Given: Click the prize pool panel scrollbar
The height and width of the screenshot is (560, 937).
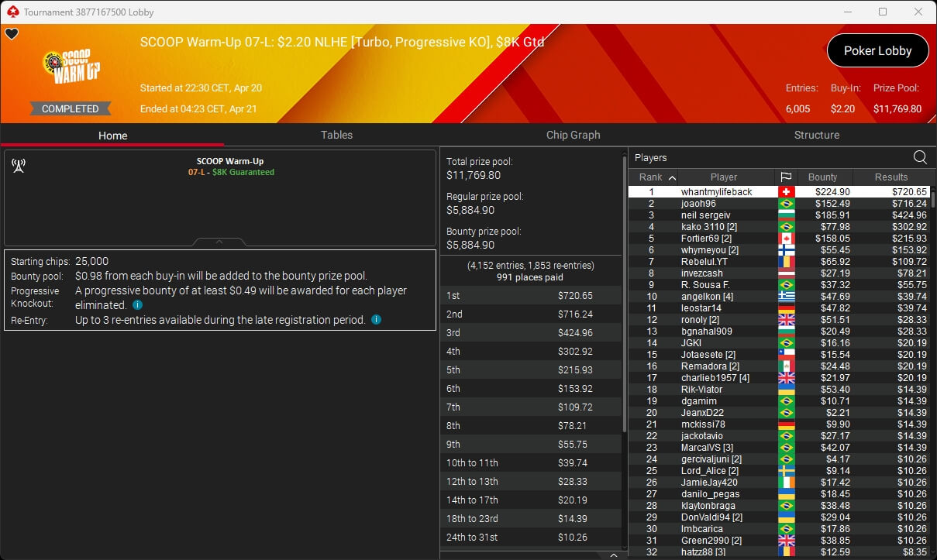Looking at the screenshot, I should [625, 294].
